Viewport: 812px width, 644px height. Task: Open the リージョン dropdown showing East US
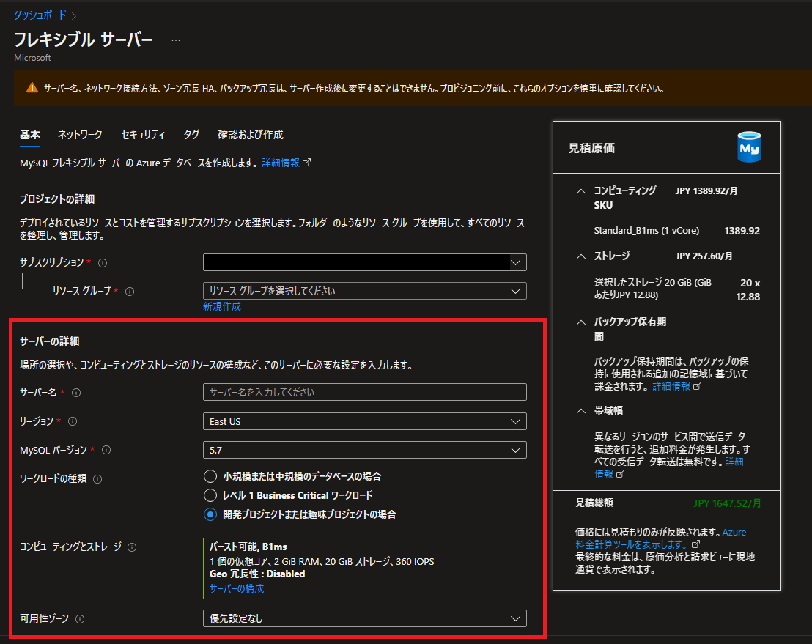(364, 421)
